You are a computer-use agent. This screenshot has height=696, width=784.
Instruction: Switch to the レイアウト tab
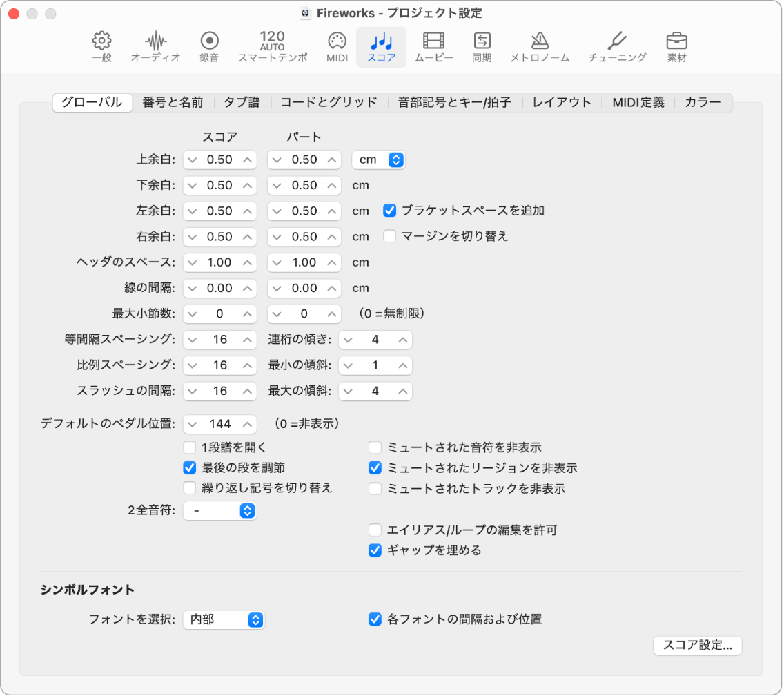click(562, 101)
